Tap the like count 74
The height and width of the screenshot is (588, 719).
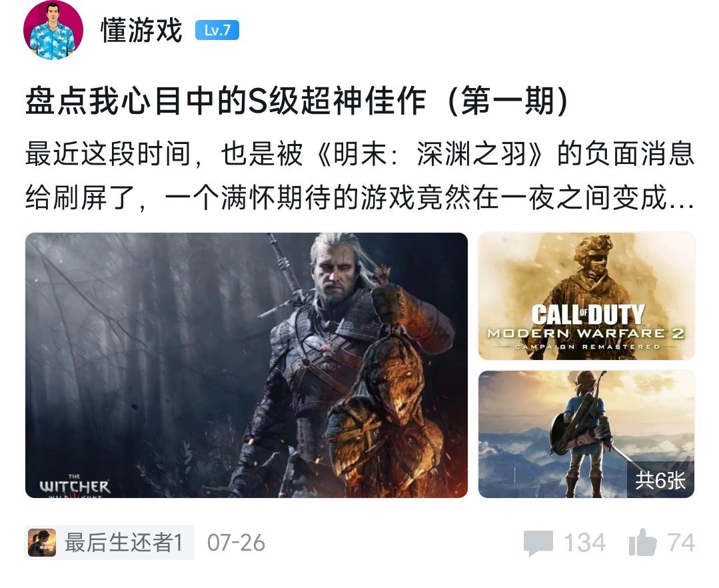[681, 543]
